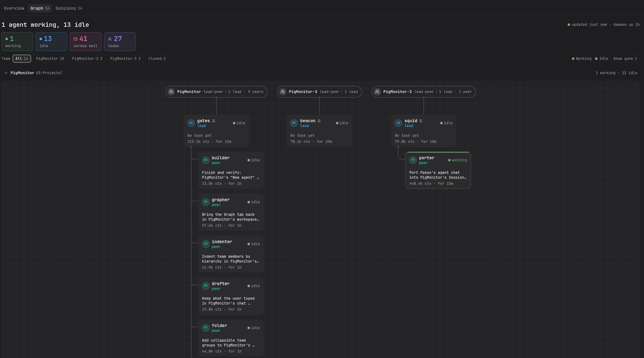Click the envelope icon on unread mail card
The width and height of the screenshot is (644, 358).
click(x=76, y=39)
